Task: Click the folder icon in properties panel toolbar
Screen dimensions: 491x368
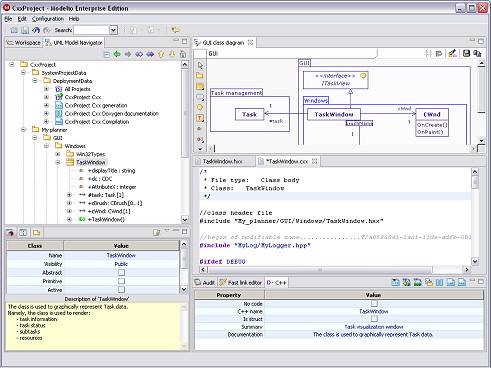Action: [x=36, y=232]
